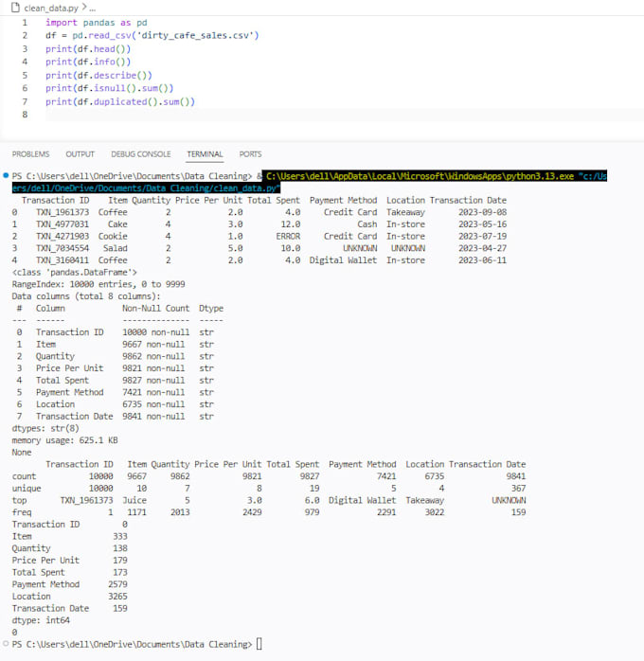
Task: Open the clean_data.py breadcrumb entry
Action: 51,8
